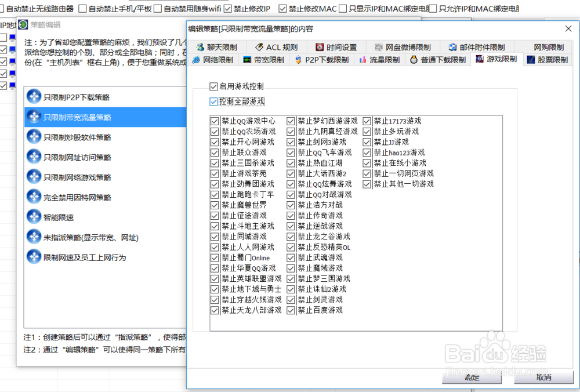Click the P2P下载限制 tab icon
Viewport: 580px width, 392px height.
click(x=298, y=60)
